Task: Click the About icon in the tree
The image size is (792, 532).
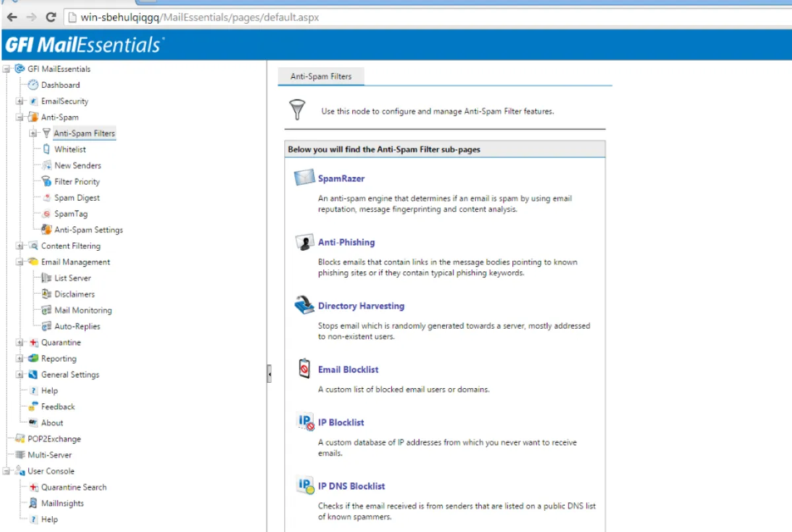Action: pos(34,422)
